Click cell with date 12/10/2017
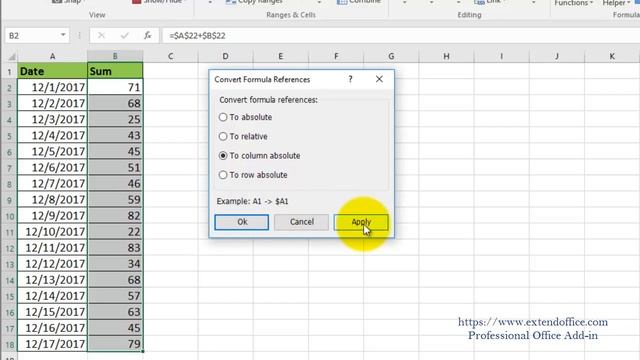 pyautogui.click(x=52, y=231)
